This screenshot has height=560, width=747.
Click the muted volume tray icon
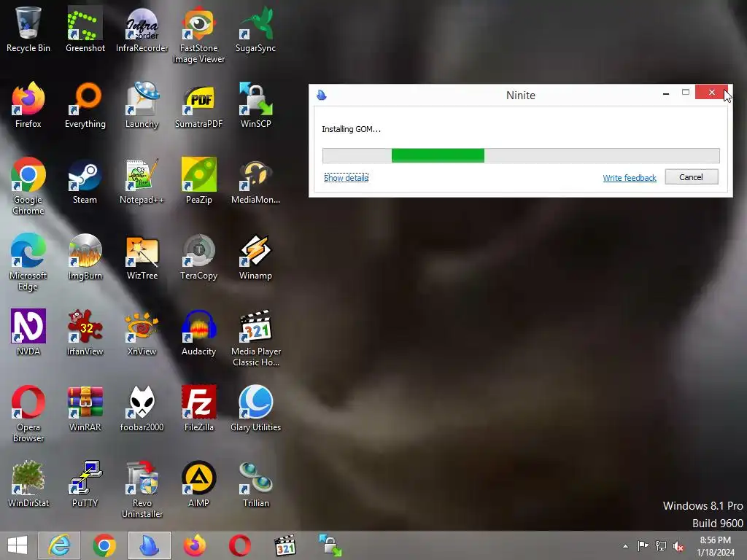[x=678, y=546]
